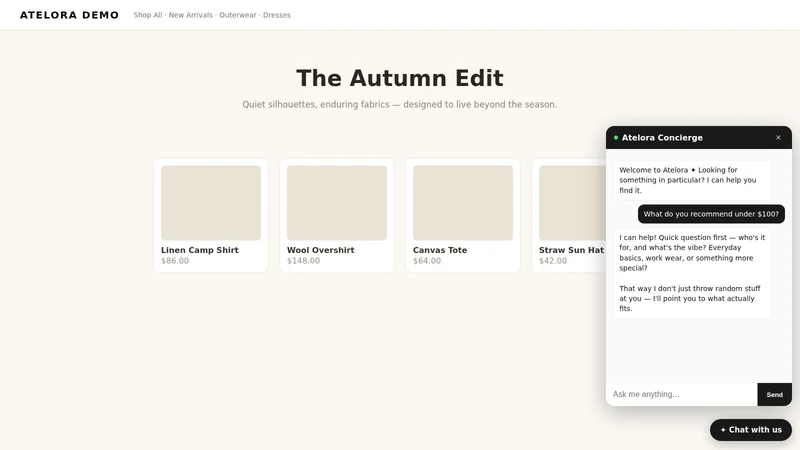Click the user message about under $100
The height and width of the screenshot is (450, 800).
tap(711, 214)
